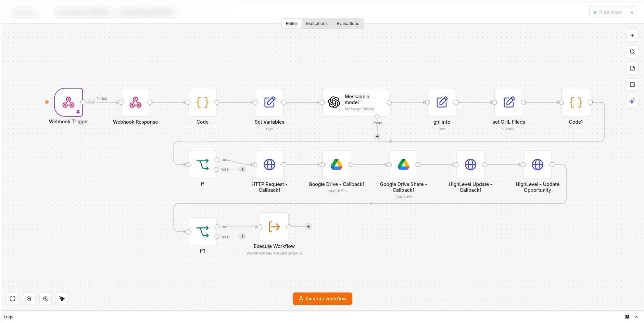Switch to the Editor tab
Image resolution: width=644 pixels, height=323 pixels.
(291, 24)
